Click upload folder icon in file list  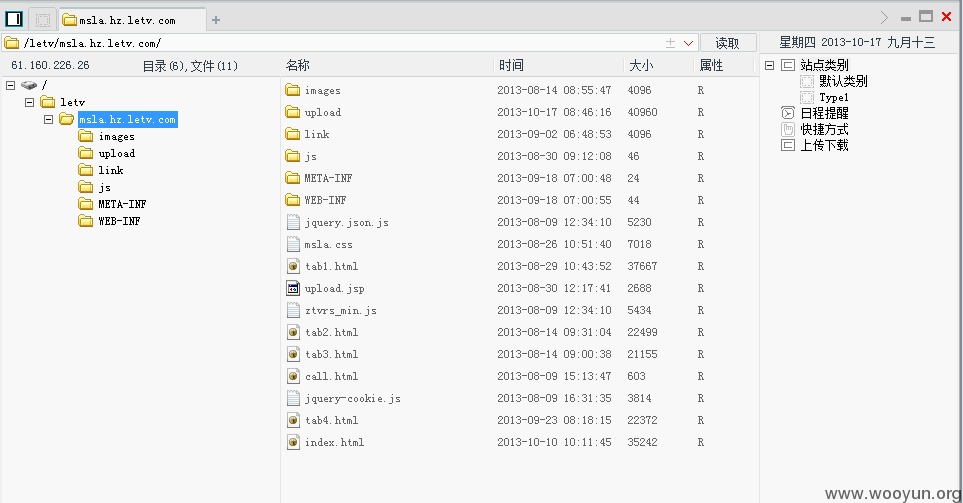tap(293, 112)
